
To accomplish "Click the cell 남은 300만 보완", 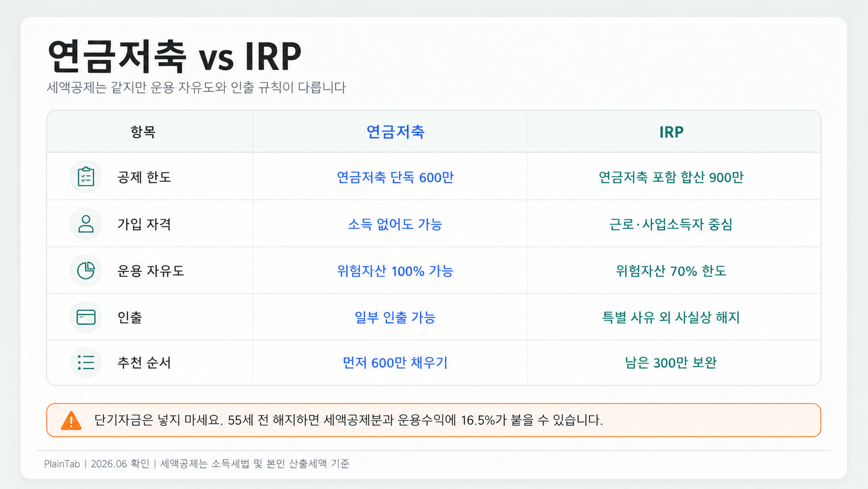I will click(x=671, y=362).
